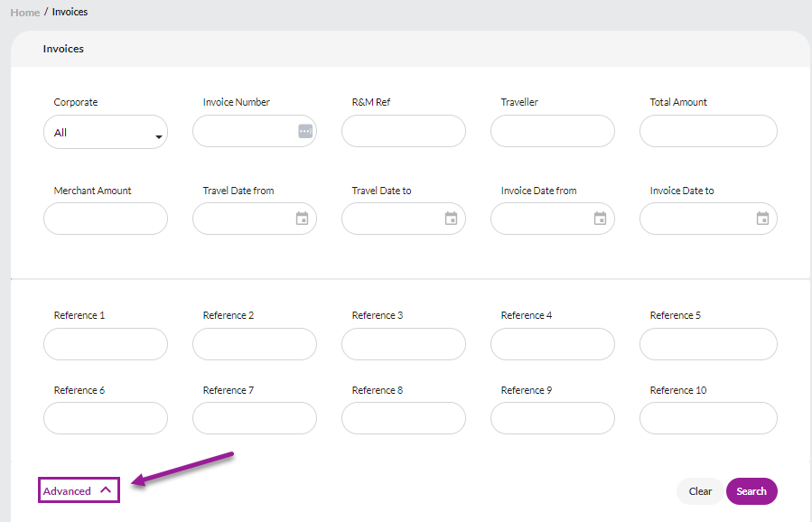Open the Invoice Number list icon
The image size is (812, 522).
click(x=305, y=131)
